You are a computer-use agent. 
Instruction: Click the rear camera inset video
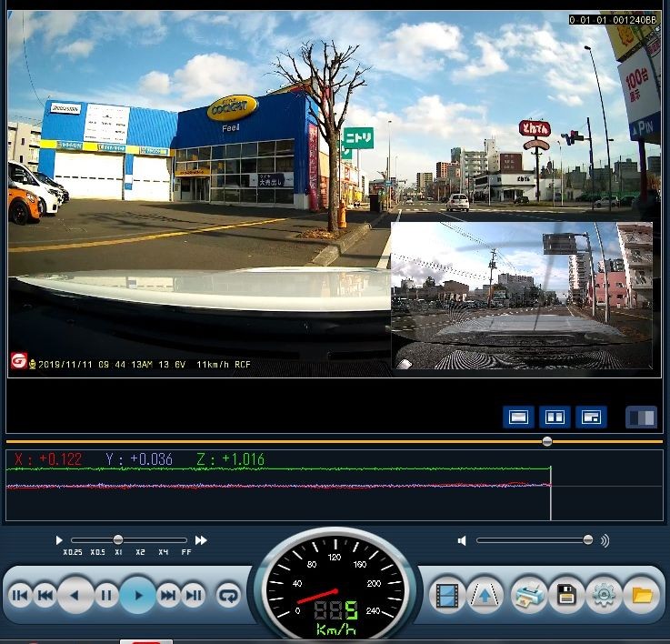[x=522, y=296]
